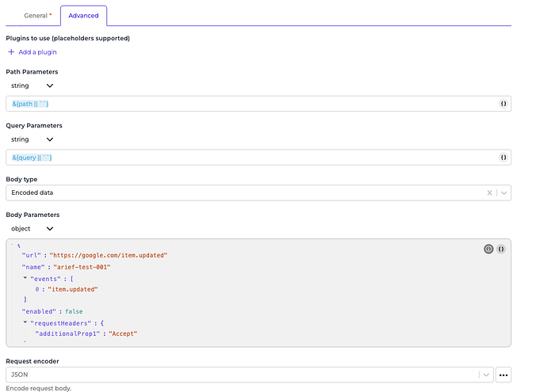Expand the Body type Encoded data dropdown
Viewport: 547px width, 392px height.
pyautogui.click(x=504, y=192)
